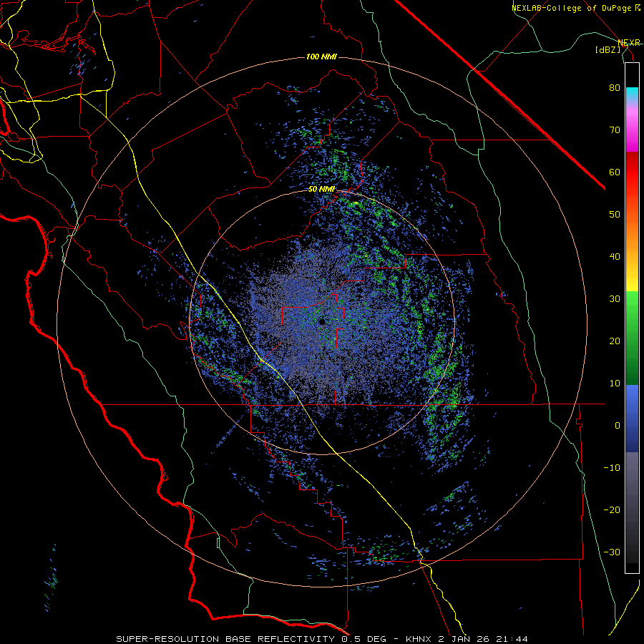Screen dimensions: 644x644
Task: Click the [dBZ] unit label
Action: (x=608, y=49)
